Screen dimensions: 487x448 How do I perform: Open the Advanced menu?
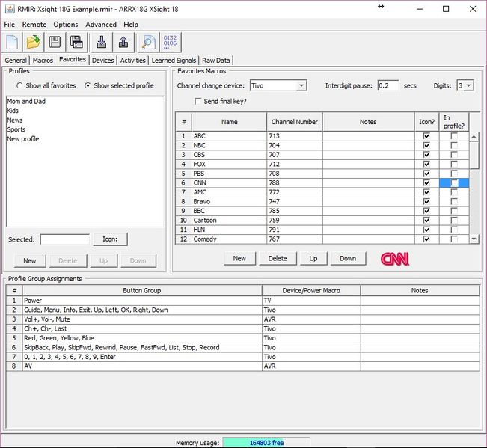coord(101,25)
